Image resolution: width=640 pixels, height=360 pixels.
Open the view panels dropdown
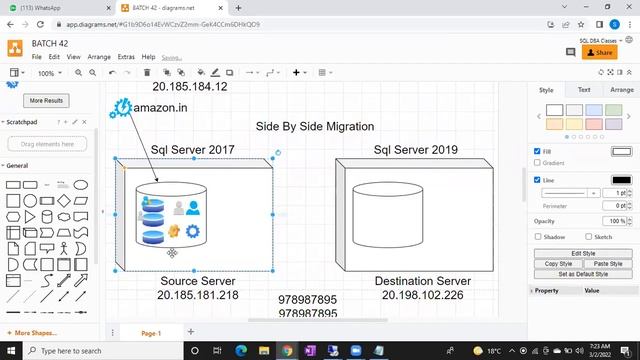[17, 73]
